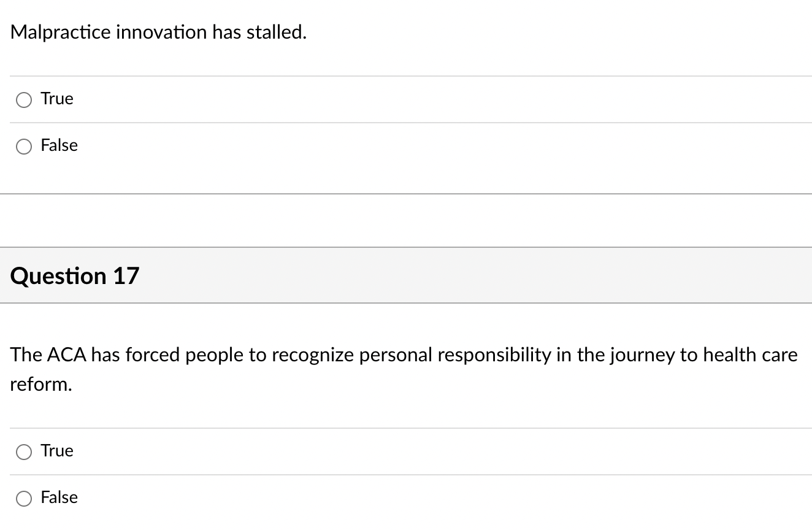
Task: Choose an answer for the malpractice stalled statement
Action: tap(24, 99)
